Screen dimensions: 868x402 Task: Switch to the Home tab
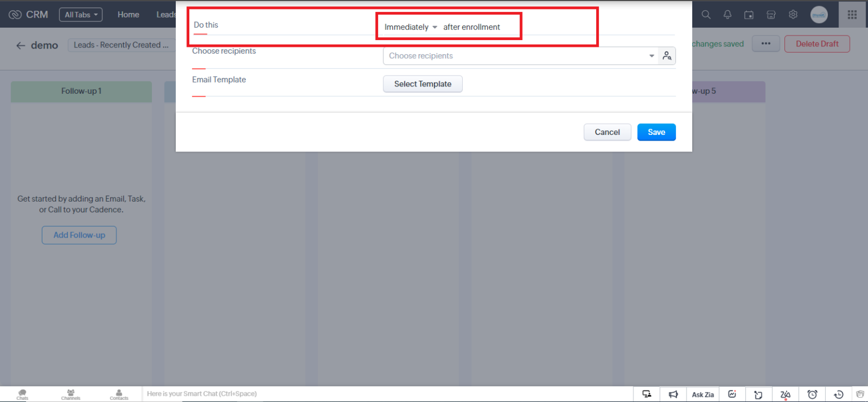(128, 14)
